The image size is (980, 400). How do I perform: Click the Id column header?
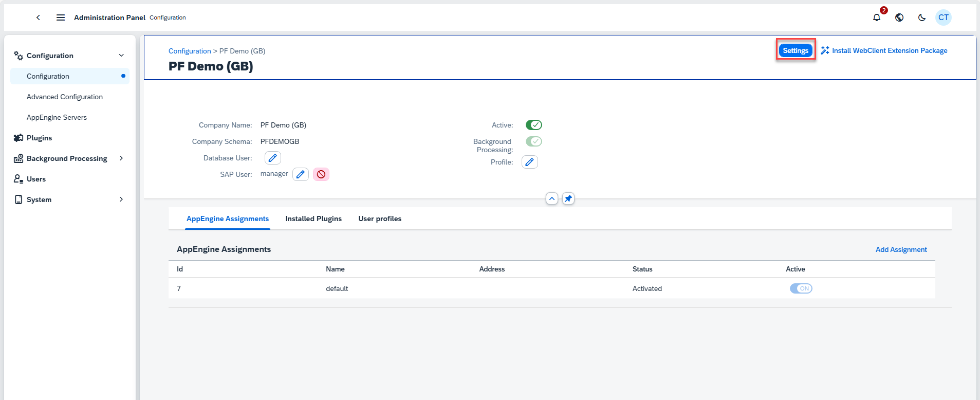click(x=180, y=269)
